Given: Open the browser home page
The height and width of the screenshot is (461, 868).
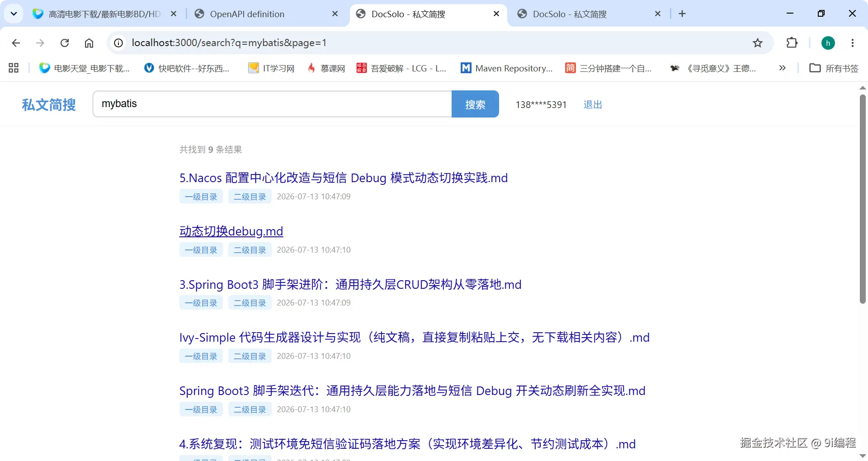Looking at the screenshot, I should pyautogui.click(x=89, y=43).
